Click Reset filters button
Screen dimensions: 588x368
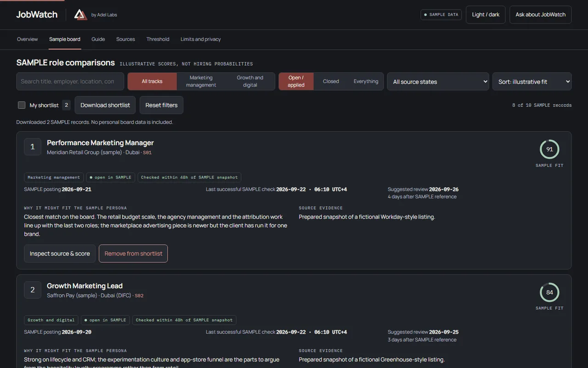(x=162, y=105)
